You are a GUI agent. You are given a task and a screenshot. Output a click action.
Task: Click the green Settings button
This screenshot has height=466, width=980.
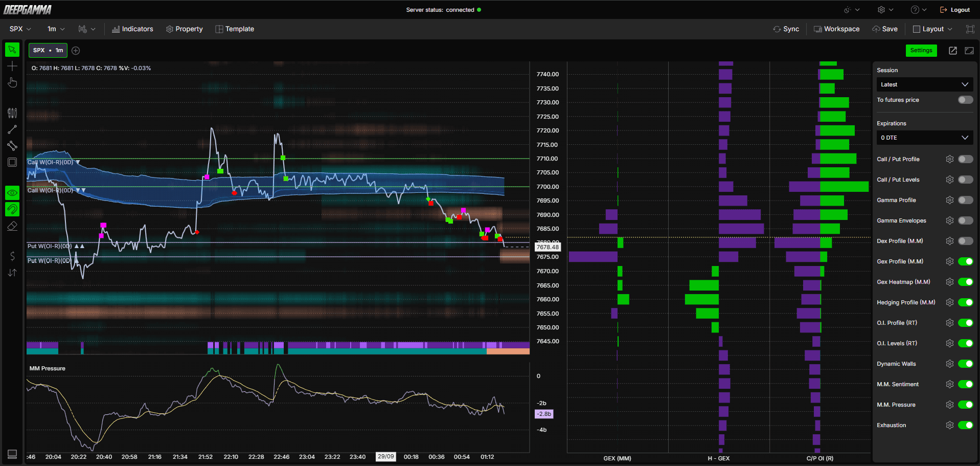point(921,50)
